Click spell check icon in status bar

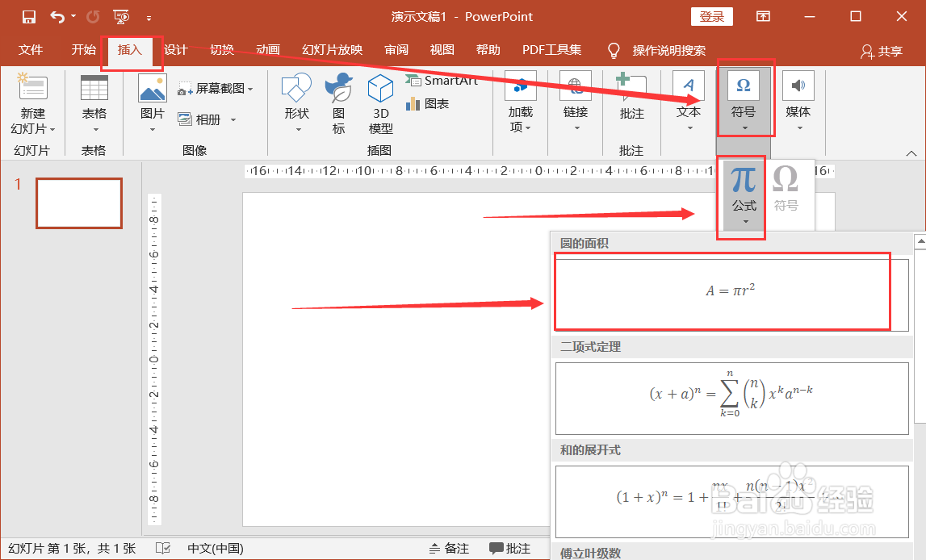tap(163, 548)
